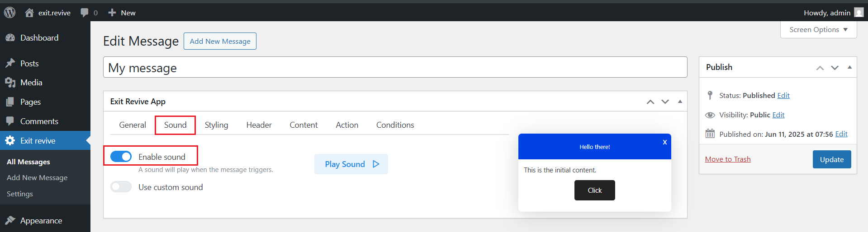The height and width of the screenshot is (232, 868).
Task: Close the preview popup with X
Action: click(x=664, y=142)
